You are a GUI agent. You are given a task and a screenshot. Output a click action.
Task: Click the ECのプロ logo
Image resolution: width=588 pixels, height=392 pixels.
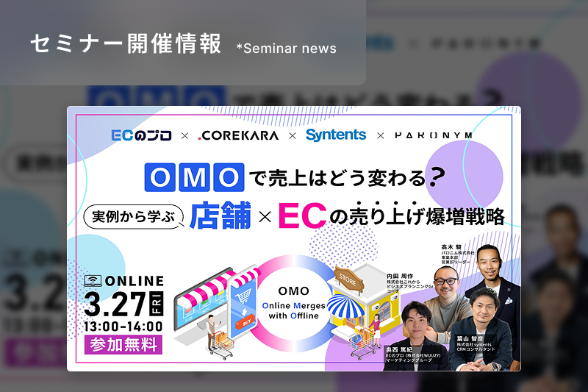tap(141, 135)
